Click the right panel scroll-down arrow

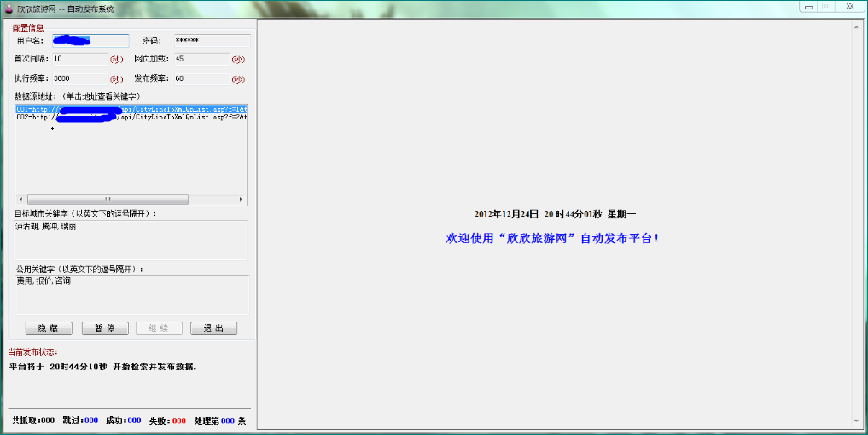856,421
